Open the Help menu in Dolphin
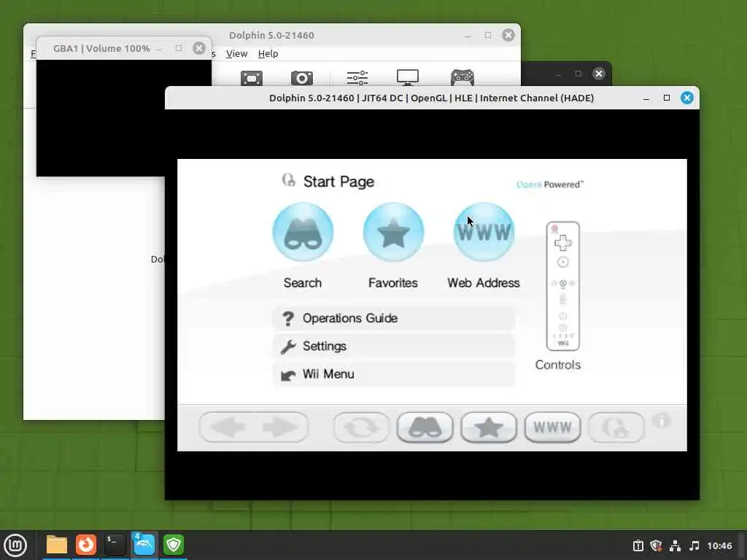 pos(268,54)
